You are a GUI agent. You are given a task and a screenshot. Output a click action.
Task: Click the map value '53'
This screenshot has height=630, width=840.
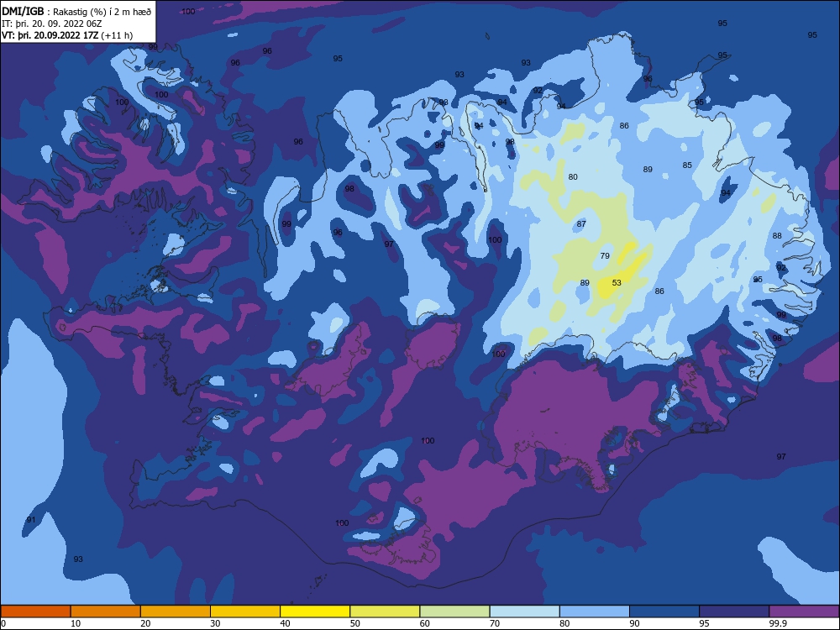coord(617,282)
